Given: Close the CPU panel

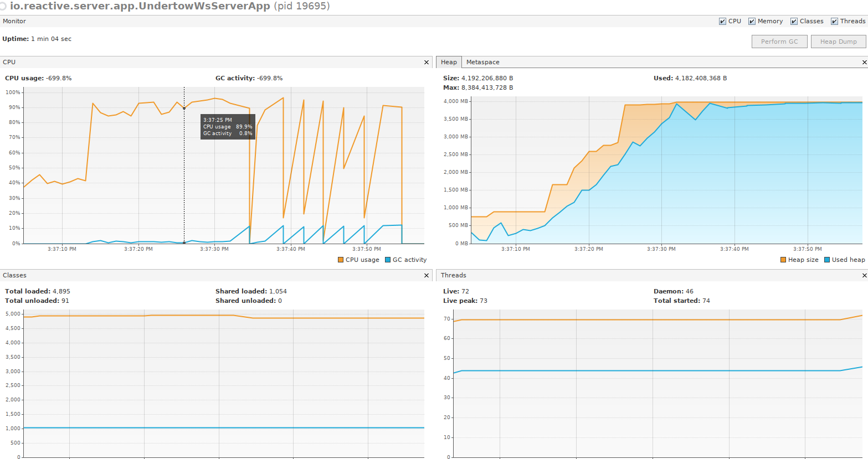Looking at the screenshot, I should (427, 62).
